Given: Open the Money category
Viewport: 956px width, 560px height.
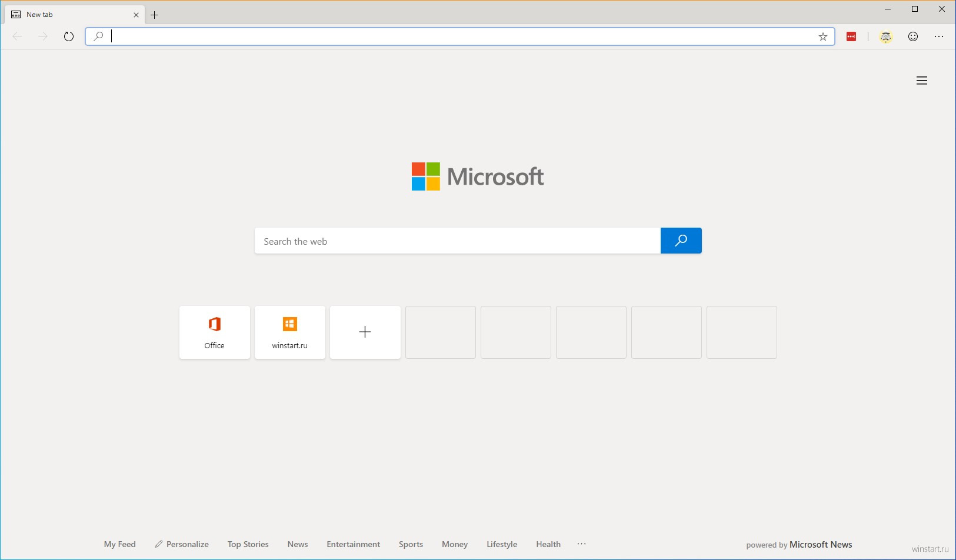Looking at the screenshot, I should [455, 544].
